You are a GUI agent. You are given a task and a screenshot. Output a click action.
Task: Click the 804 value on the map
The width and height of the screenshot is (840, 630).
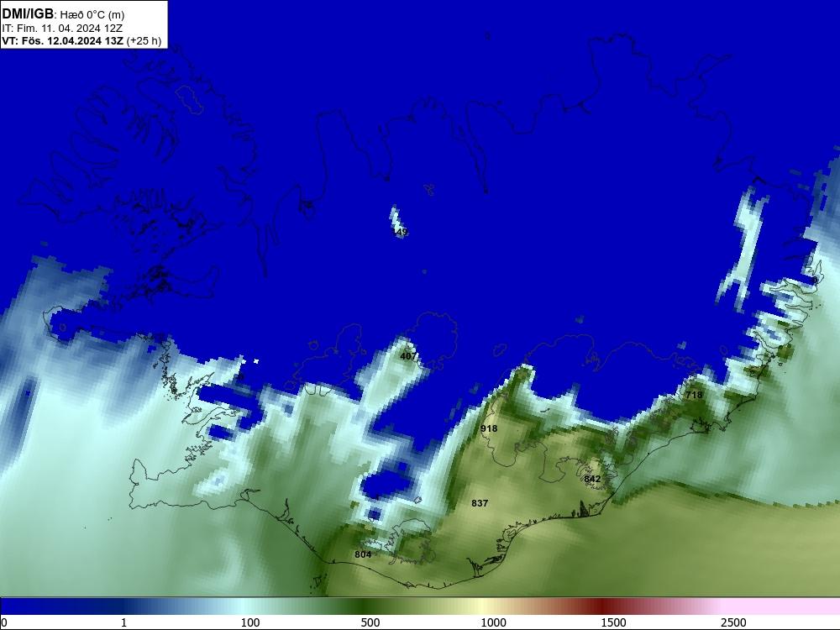point(363,554)
